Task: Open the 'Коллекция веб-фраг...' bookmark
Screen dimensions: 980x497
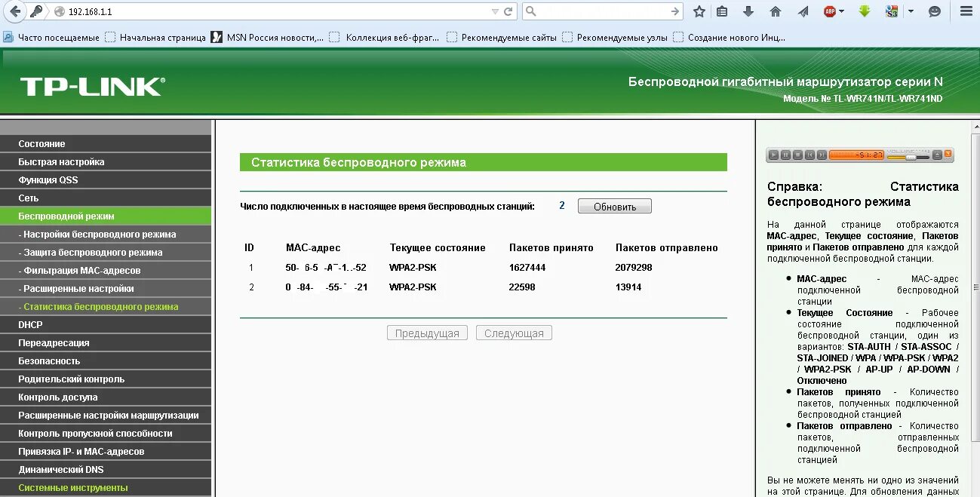Action: (384, 37)
